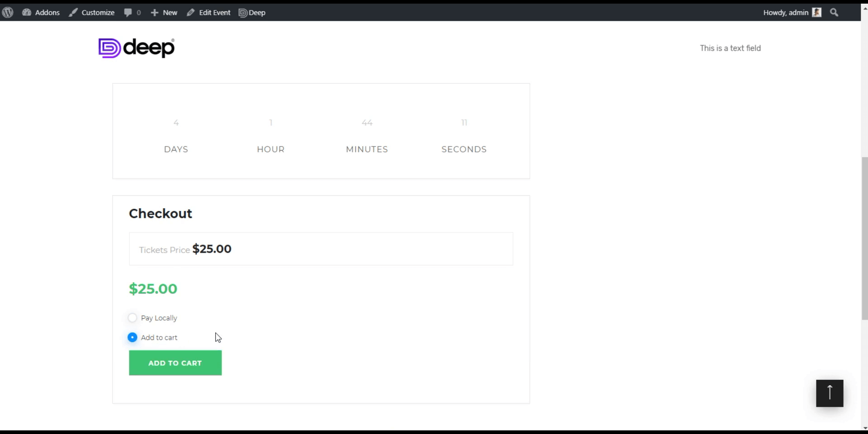Image resolution: width=868 pixels, height=434 pixels.
Task: Open the Addons admin bar item
Action: (41, 13)
